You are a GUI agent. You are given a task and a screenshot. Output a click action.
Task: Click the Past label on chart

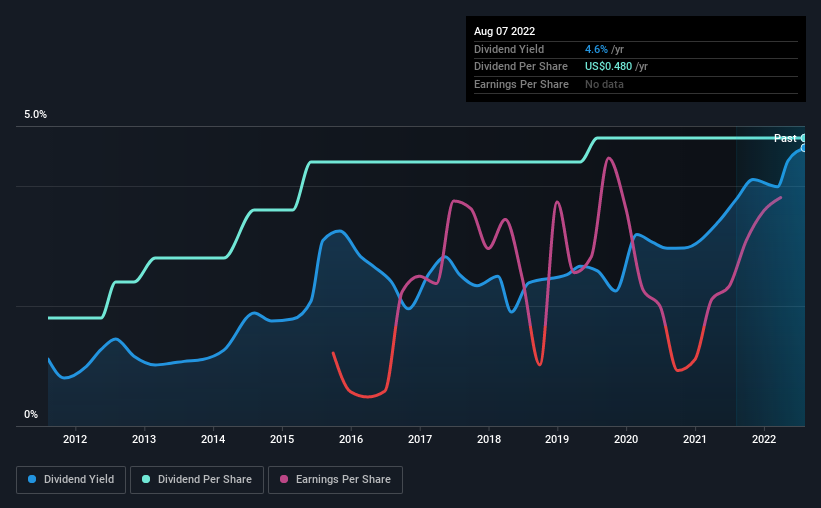(785, 138)
